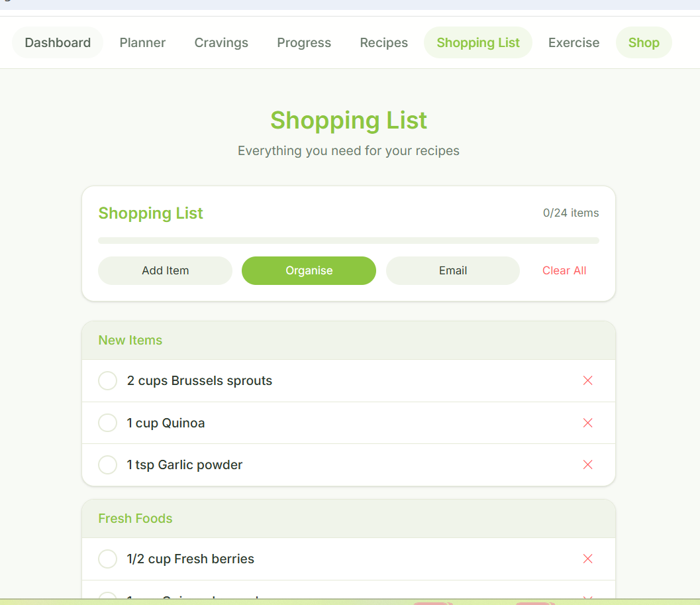Check the Fresh berries circle
This screenshot has width=700, height=605.
(x=107, y=559)
